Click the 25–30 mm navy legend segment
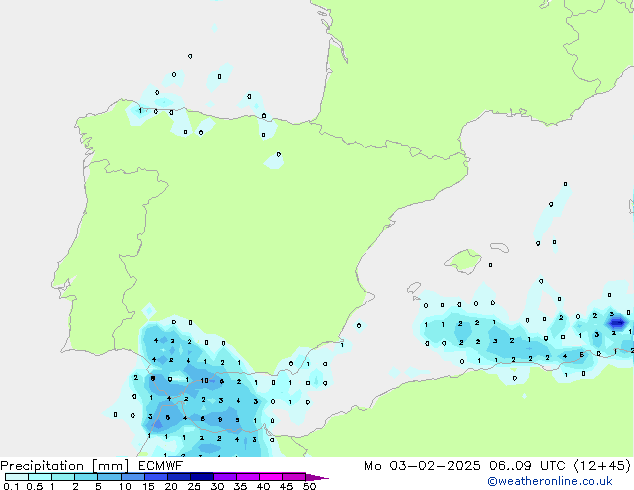Image resolution: width=634 pixels, height=490 pixels. [x=201, y=477]
